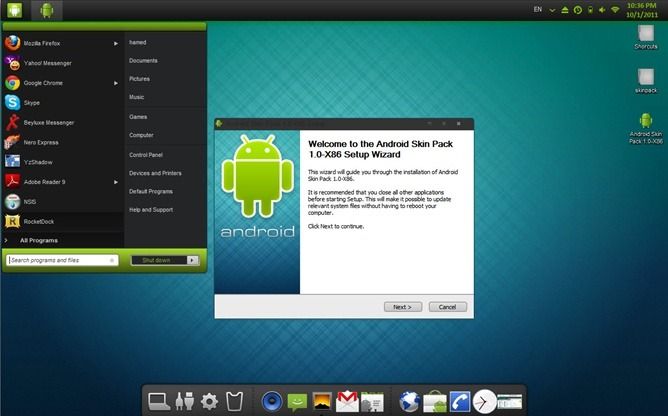Viewport: 668px width, 416px height.
Task: Open the skinpack desktop icon
Action: click(x=646, y=81)
